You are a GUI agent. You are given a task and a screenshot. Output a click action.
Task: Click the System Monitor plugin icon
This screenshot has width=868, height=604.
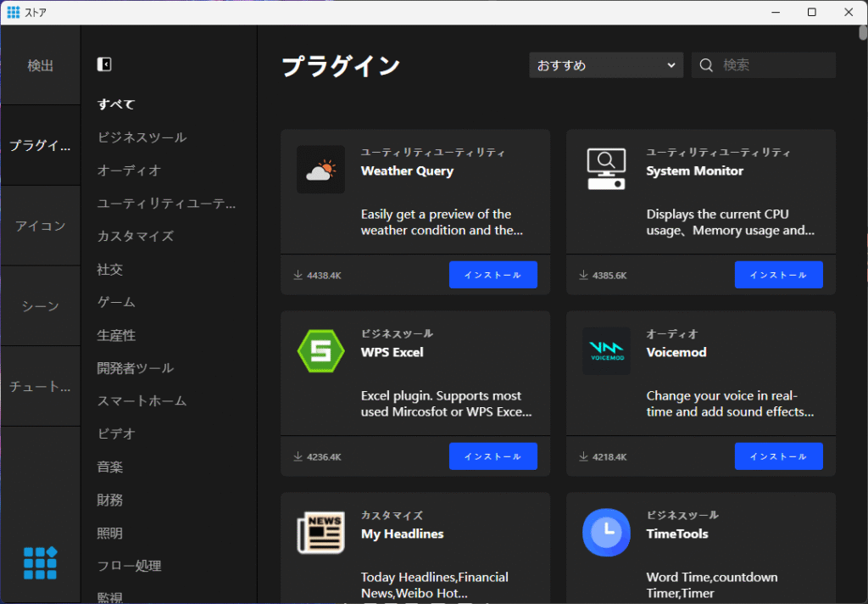pos(606,170)
